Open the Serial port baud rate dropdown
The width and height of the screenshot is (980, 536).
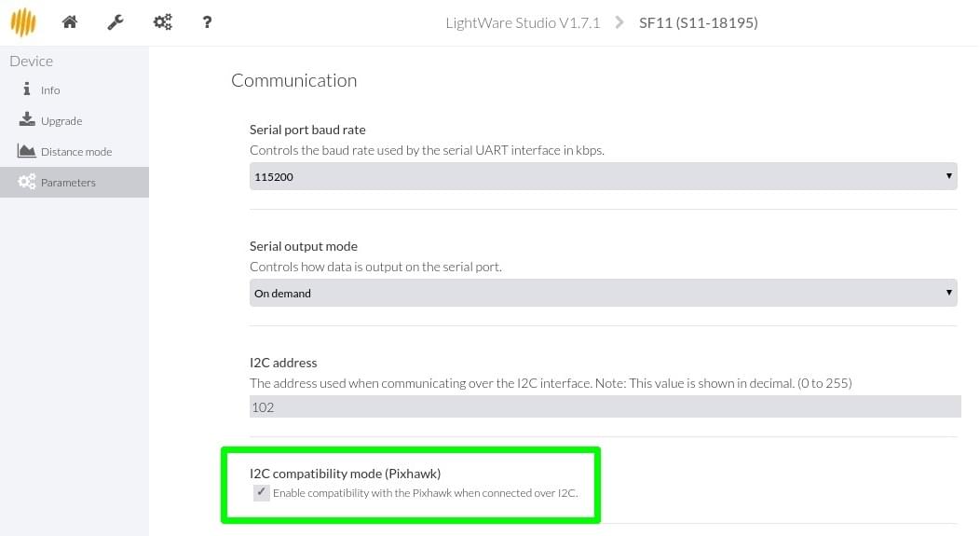603,176
